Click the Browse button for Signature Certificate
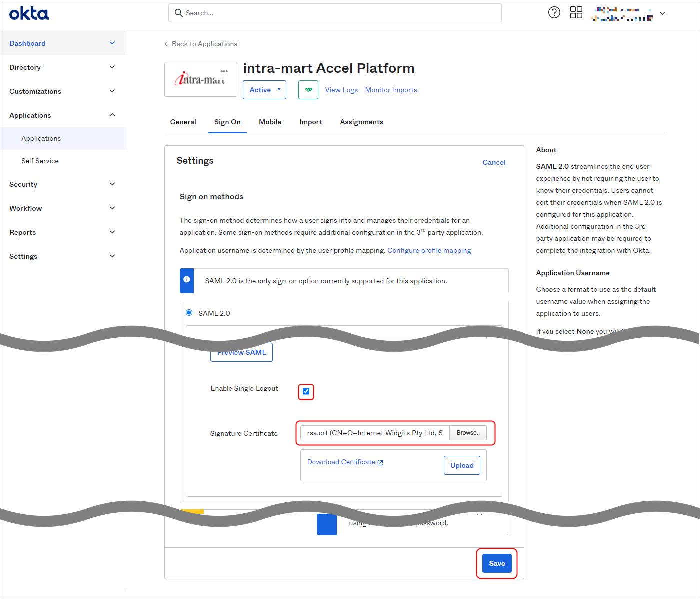This screenshot has width=700, height=599. tap(468, 433)
